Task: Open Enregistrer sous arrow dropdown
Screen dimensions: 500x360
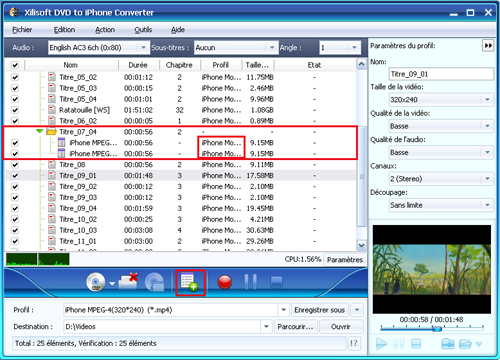Action: click(357, 310)
